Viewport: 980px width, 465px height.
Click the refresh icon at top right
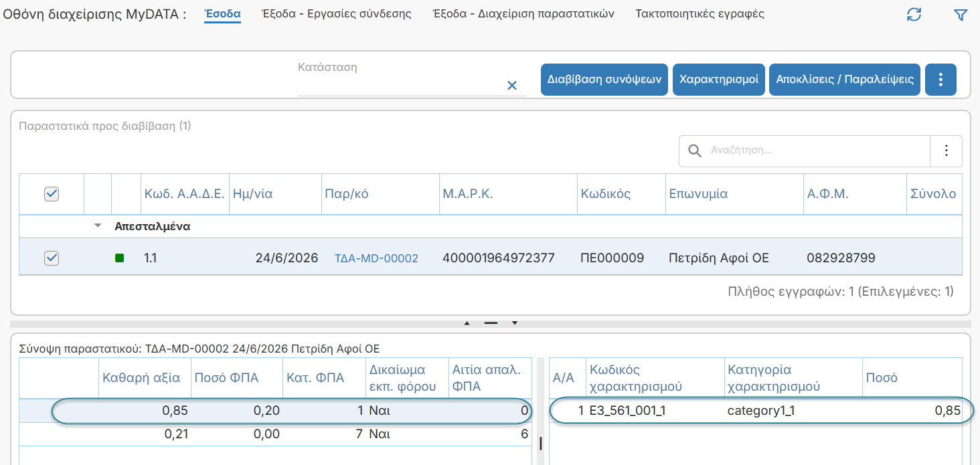click(914, 14)
